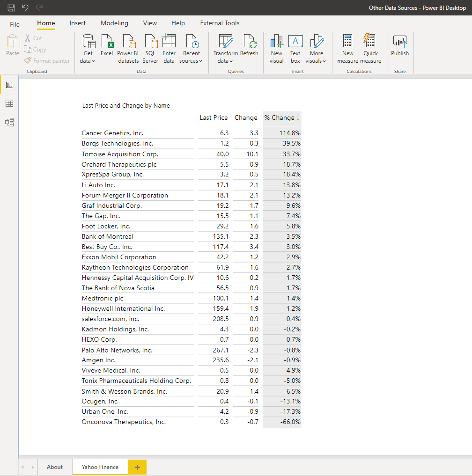This screenshot has width=472, height=476.
Task: Create a New measure
Action: coord(348,49)
